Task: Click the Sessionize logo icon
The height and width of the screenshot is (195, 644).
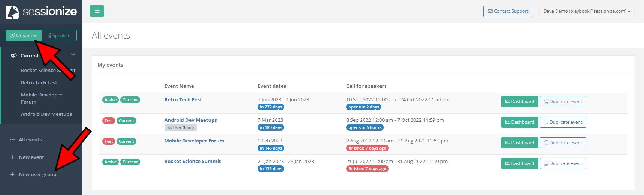Action: pyautogui.click(x=12, y=12)
